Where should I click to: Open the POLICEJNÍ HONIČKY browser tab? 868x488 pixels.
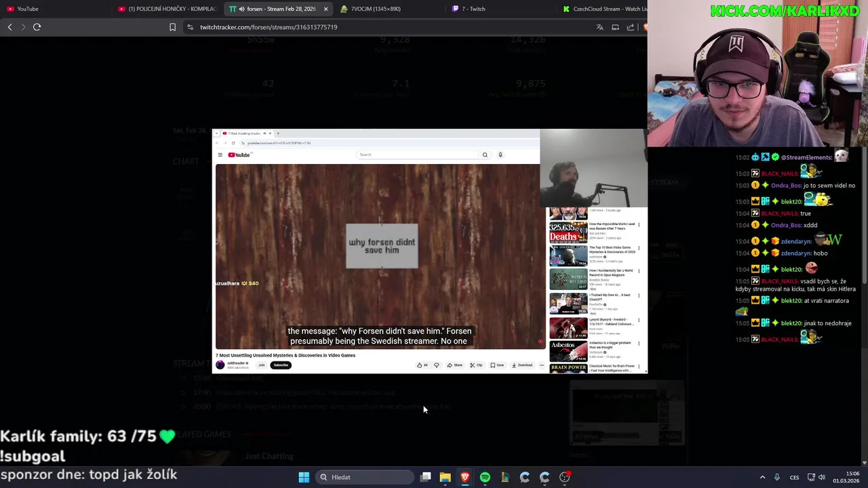[166, 9]
